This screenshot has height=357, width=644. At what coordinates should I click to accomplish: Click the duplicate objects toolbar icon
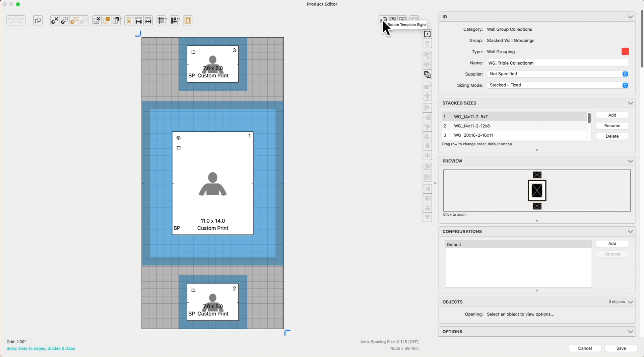point(38,20)
